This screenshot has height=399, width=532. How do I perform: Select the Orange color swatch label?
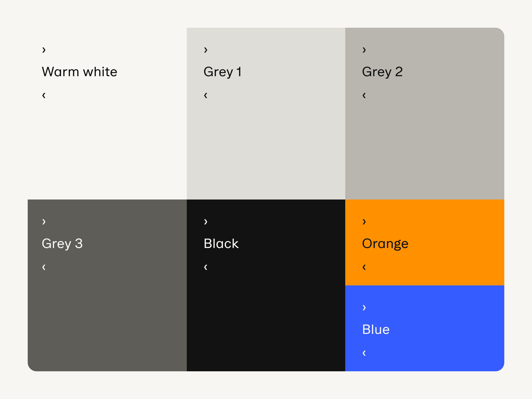tap(385, 243)
